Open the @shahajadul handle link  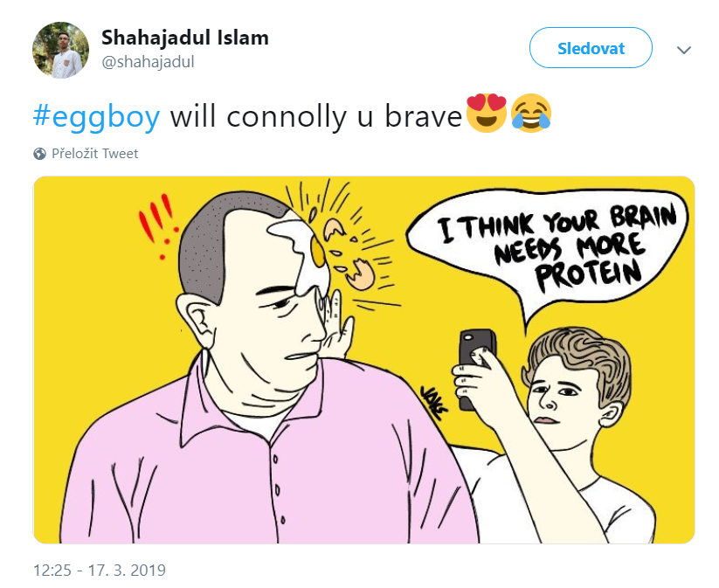pyautogui.click(x=148, y=62)
